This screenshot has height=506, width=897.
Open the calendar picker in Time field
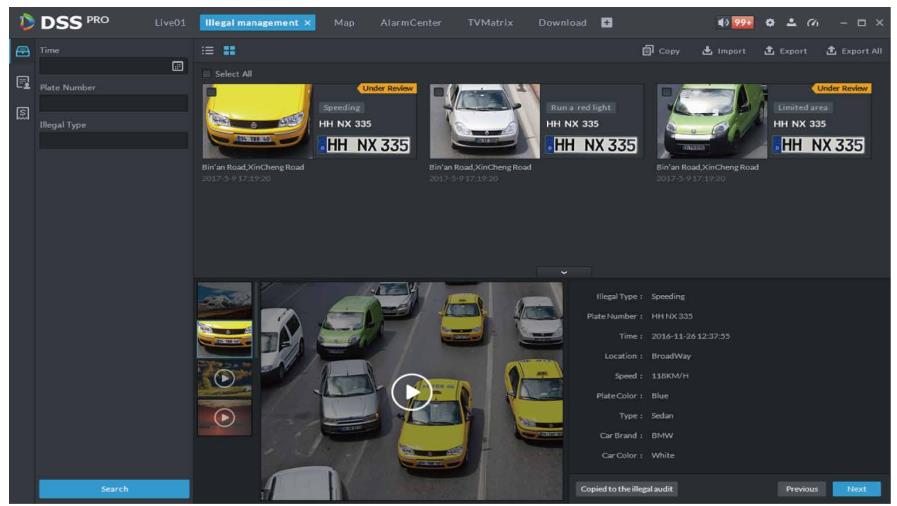pos(178,66)
